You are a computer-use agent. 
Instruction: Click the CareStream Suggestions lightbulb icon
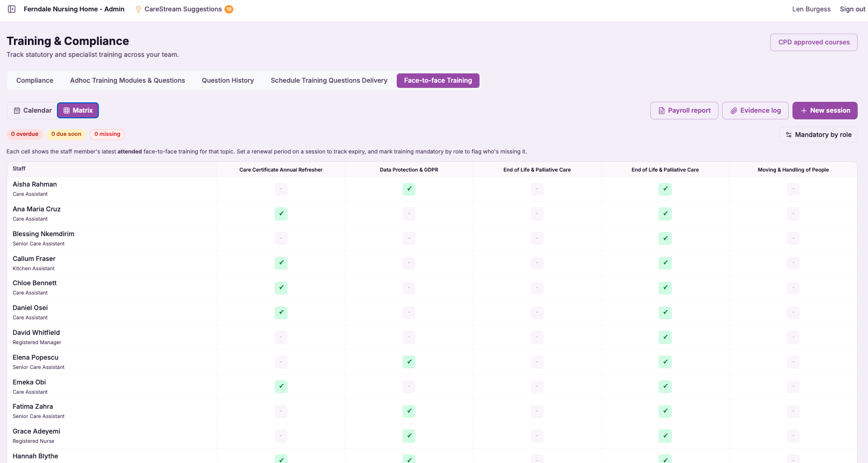pos(138,9)
